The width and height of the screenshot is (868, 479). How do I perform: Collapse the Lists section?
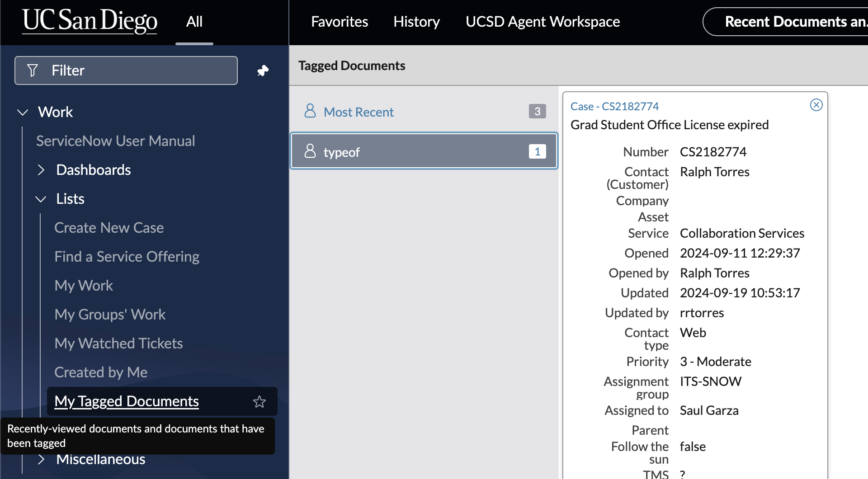pyautogui.click(x=41, y=199)
